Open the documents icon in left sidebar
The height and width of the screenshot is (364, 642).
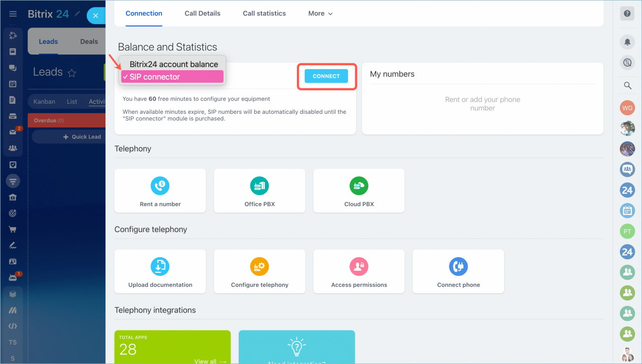[13, 100]
